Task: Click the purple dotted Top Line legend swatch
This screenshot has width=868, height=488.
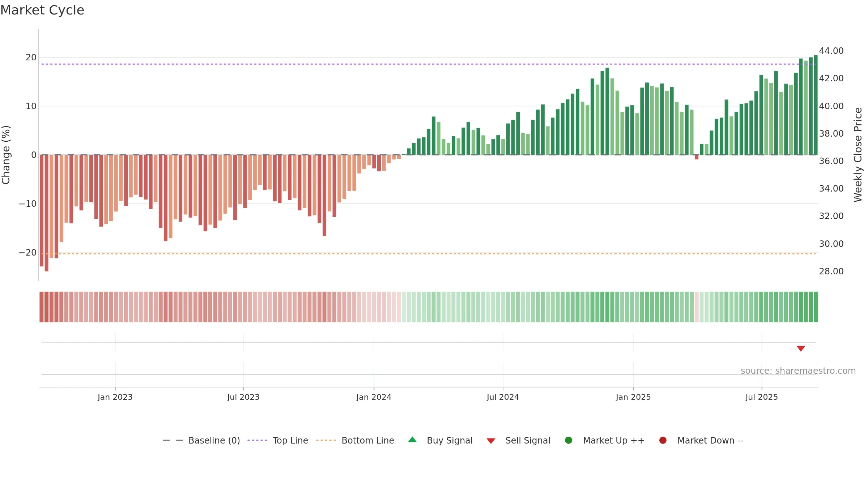Action: pos(257,440)
